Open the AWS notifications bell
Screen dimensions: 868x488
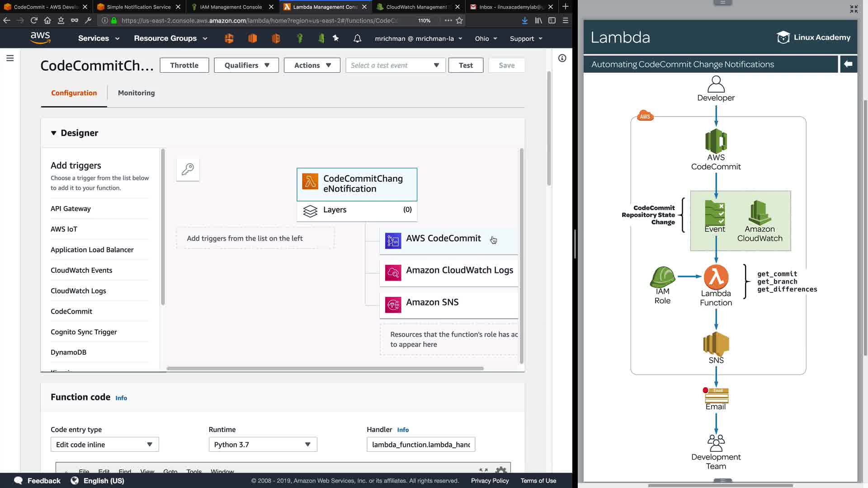click(x=357, y=39)
